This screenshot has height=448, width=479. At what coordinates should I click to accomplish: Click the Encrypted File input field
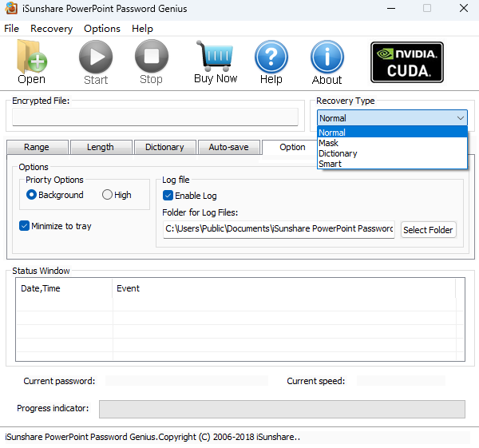[x=155, y=117]
